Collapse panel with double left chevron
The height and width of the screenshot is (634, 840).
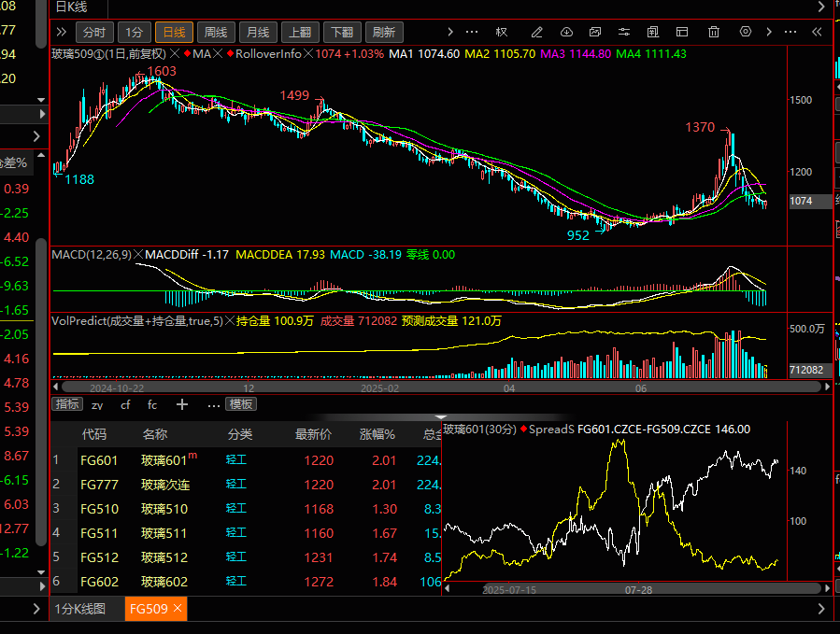pyautogui.click(x=817, y=32)
